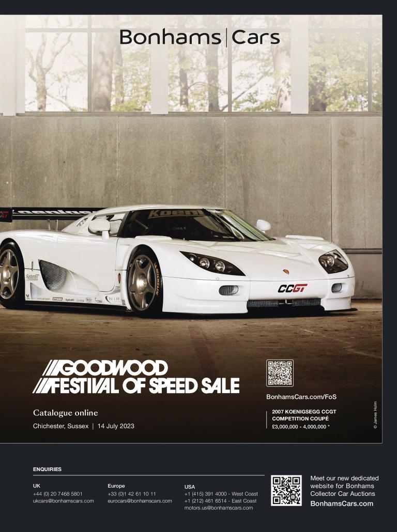Click the Europe phone number +33 (0)1 42 61 10 11
Image resolution: width=397 pixels, height=532 pixels.
click(132, 494)
